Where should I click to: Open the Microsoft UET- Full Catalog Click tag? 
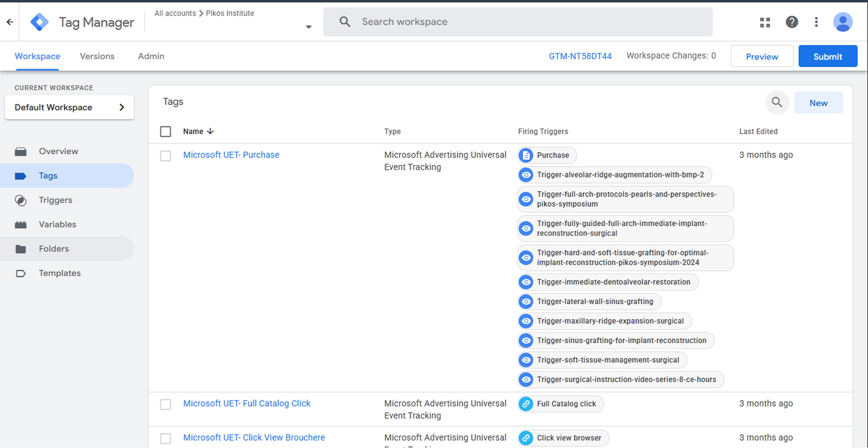247,403
